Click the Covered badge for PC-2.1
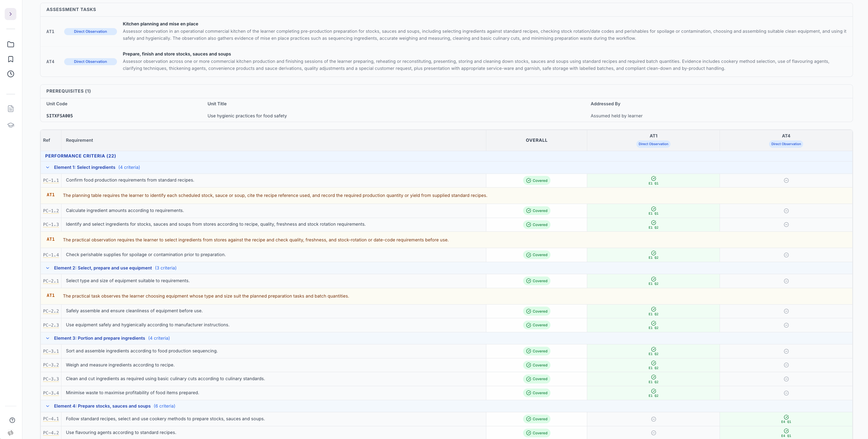868x439 pixels. 536,281
